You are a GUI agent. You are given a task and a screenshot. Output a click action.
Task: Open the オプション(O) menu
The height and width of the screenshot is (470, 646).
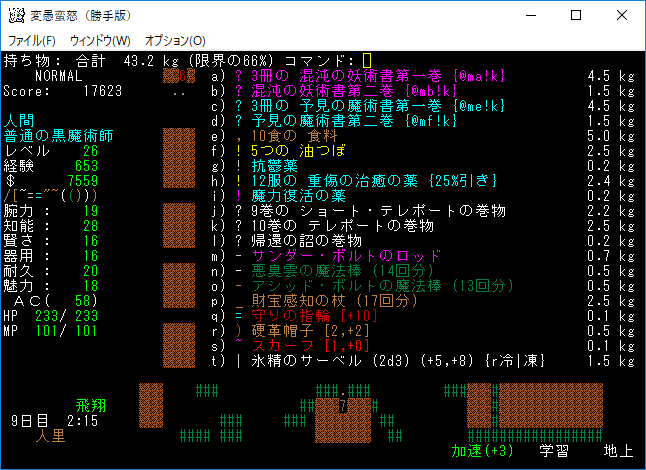[175, 40]
